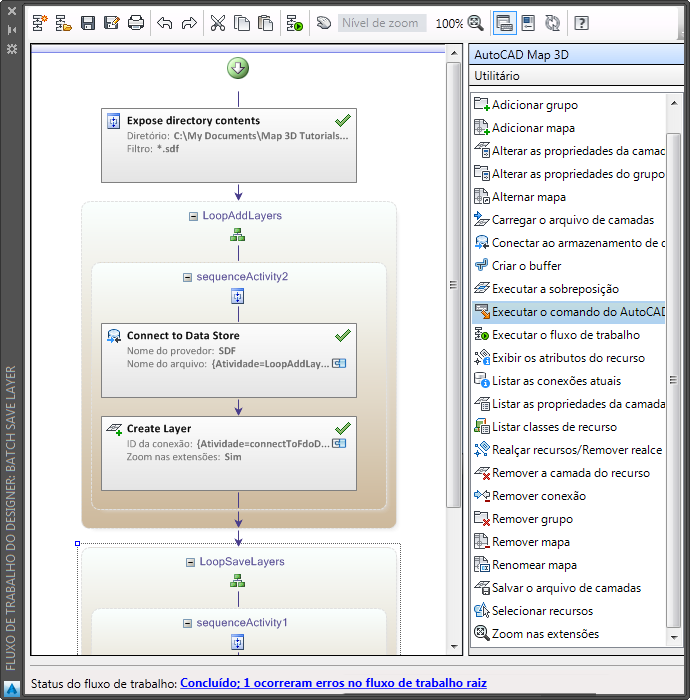690x700 pixels.
Task: Select the Expose directory contents activity
Action: [x=229, y=145]
